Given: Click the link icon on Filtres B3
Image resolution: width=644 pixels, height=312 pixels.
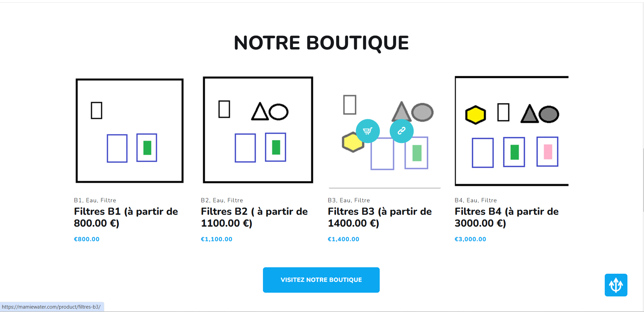Looking at the screenshot, I should pyautogui.click(x=401, y=131).
